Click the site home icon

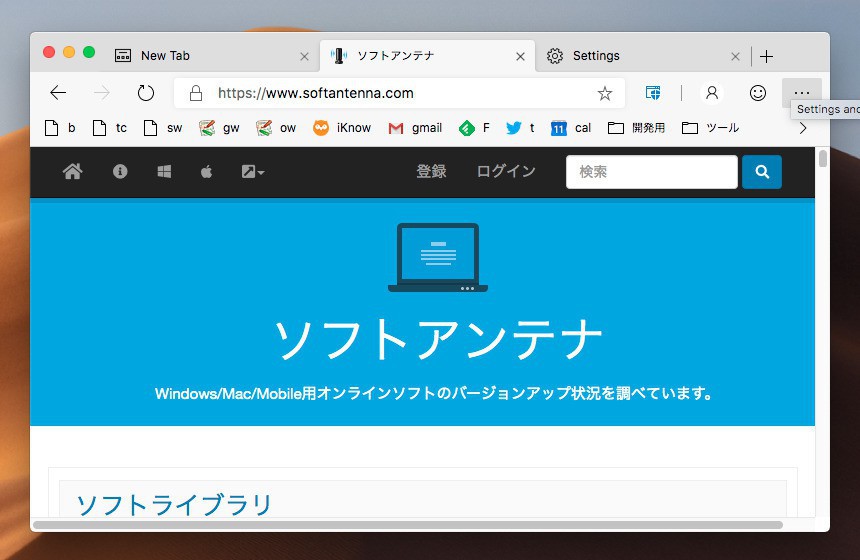click(72, 172)
